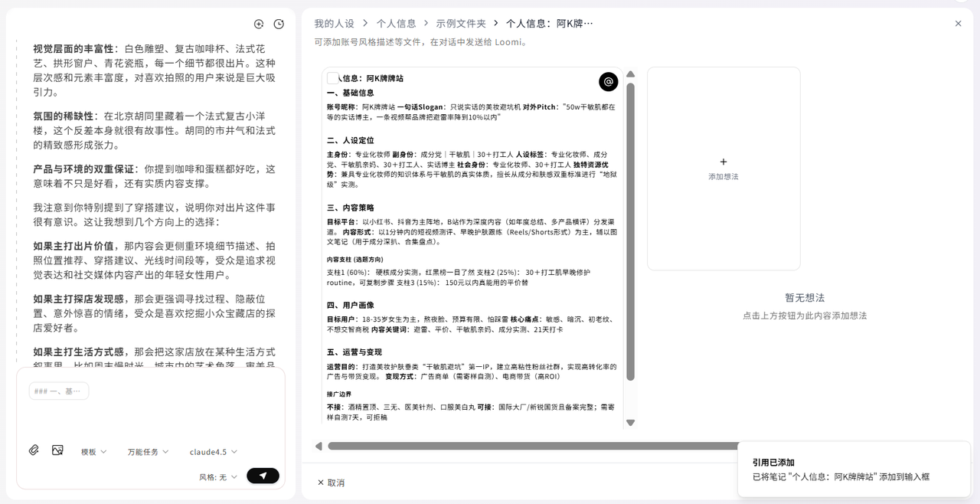Expand the 模板 dropdown

[x=94, y=452]
